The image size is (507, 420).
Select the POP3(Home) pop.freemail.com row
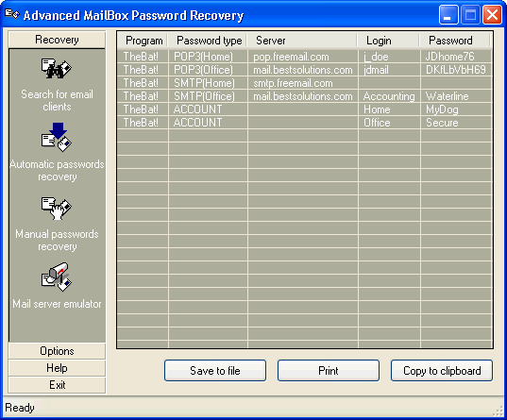coord(305,57)
